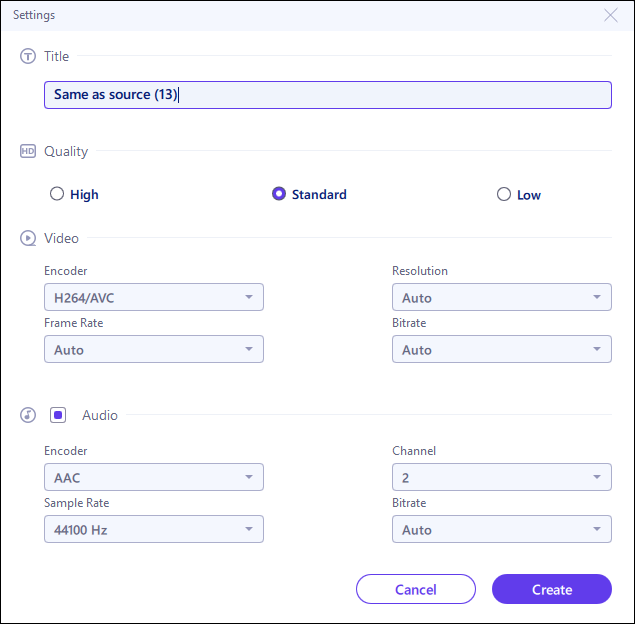Select the Standard quality option
This screenshot has width=635, height=624.
pos(279,195)
